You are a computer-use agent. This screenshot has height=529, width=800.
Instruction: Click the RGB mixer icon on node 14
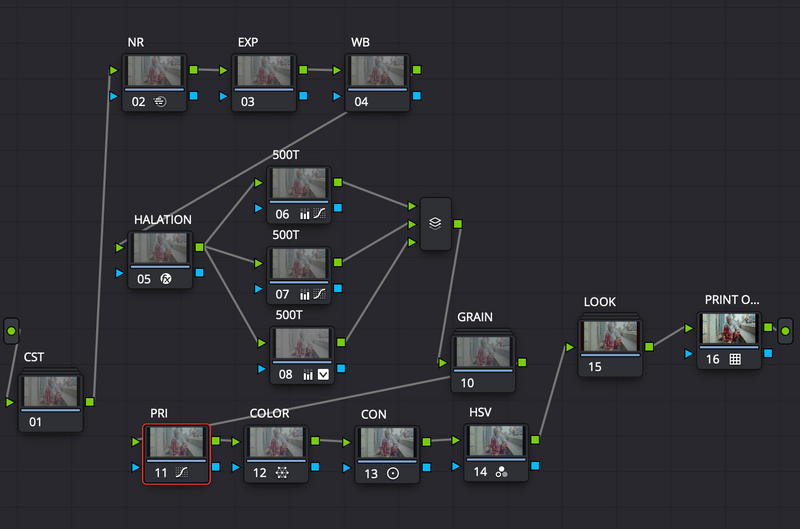[x=502, y=472]
